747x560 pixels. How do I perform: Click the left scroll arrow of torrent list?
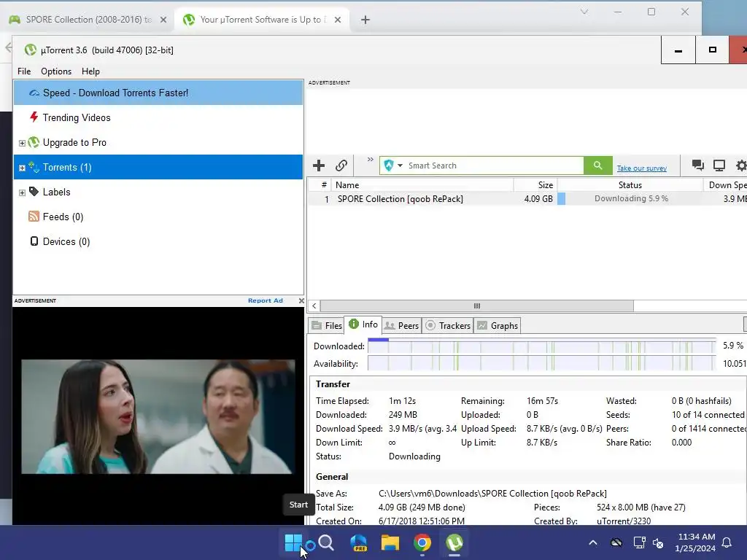point(314,306)
